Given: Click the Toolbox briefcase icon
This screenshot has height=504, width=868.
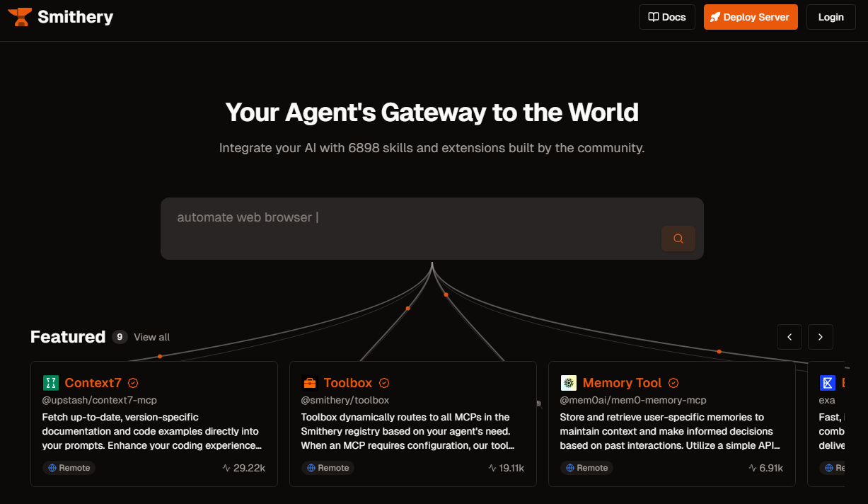Looking at the screenshot, I should (x=309, y=383).
